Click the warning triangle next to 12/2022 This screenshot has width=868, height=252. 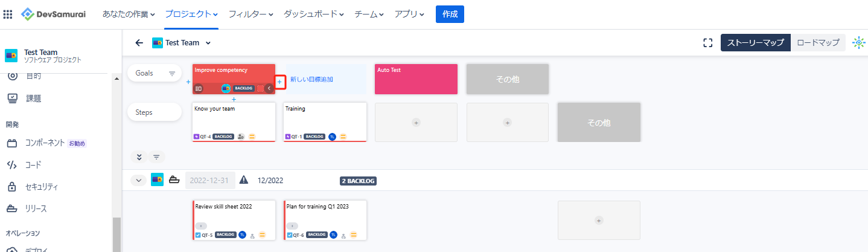point(244,180)
